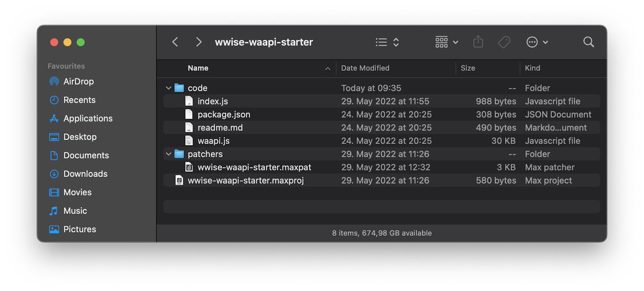Screen dimensions: 644x291
Task: Collapse the patchers folder
Action: [169, 154]
